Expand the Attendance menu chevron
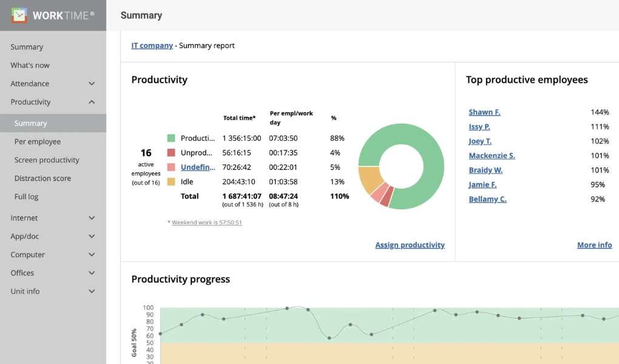 point(92,84)
